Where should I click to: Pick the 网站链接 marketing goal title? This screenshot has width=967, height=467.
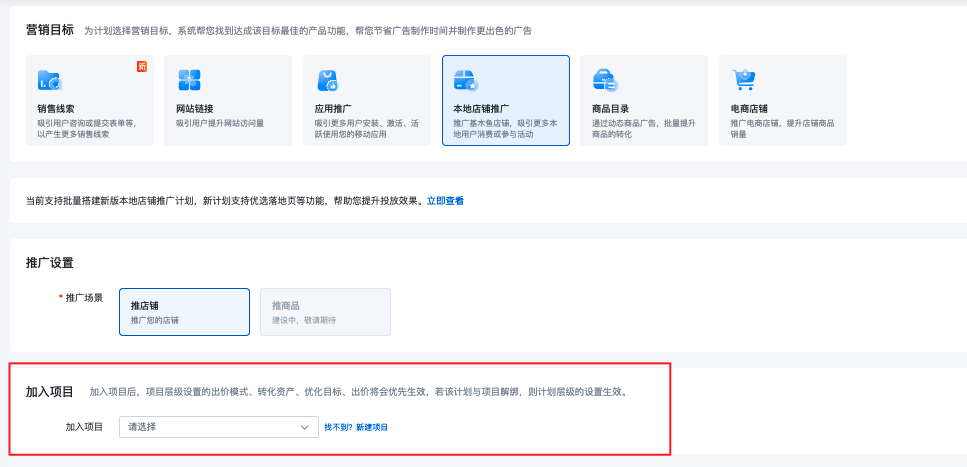click(195, 108)
